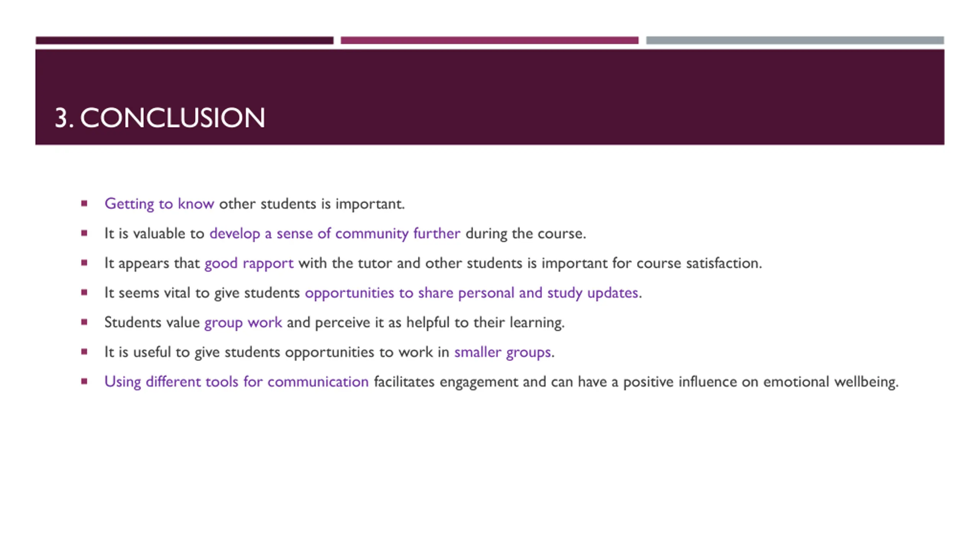Click bullet marker before 'Getting to know'
Screen dimensions: 980x551
point(84,203)
